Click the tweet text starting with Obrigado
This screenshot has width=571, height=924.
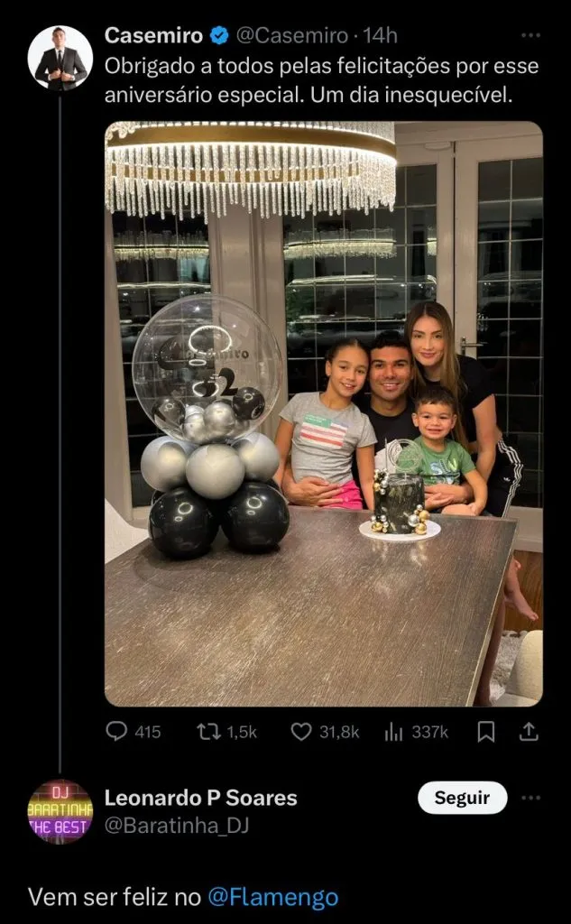pos(309,79)
